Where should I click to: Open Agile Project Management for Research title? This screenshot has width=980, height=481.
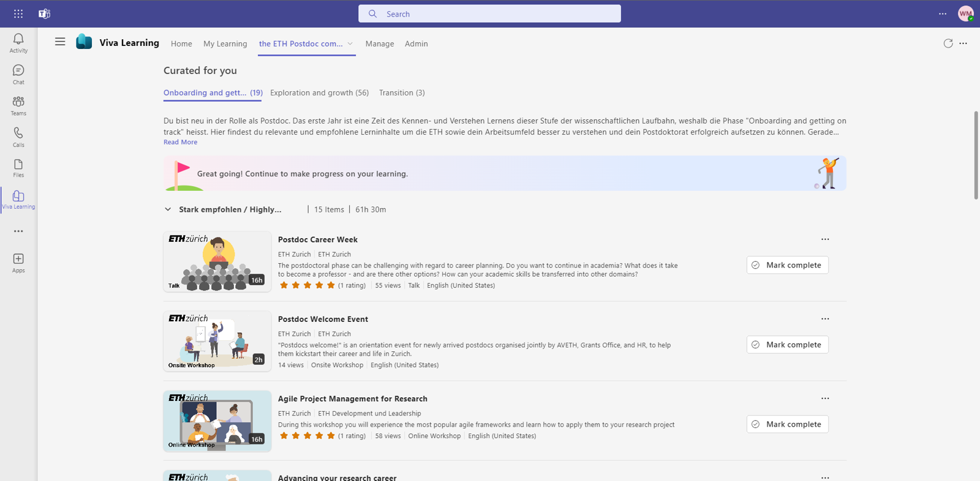point(353,398)
